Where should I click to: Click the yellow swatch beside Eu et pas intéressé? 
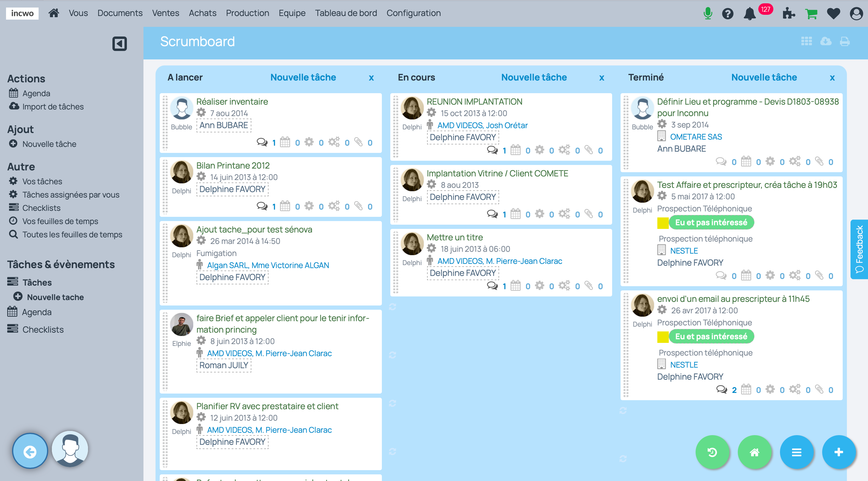[663, 223]
